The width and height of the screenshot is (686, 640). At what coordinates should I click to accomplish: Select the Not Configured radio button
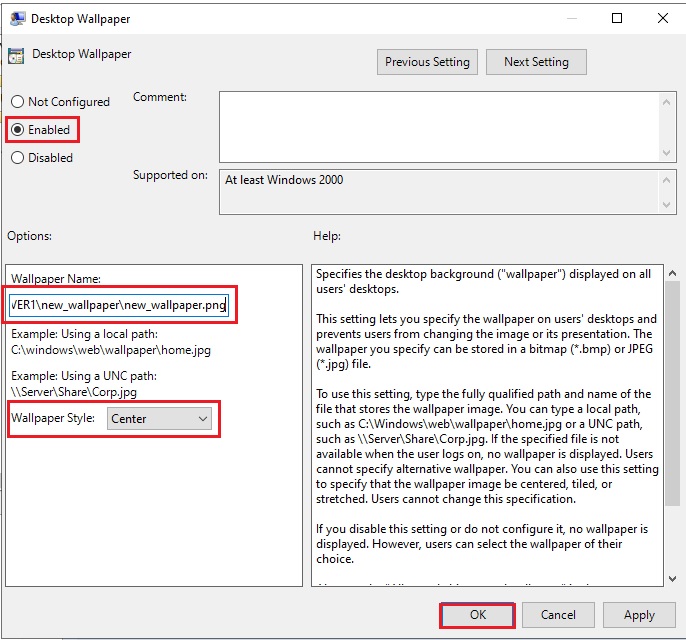pyautogui.click(x=17, y=102)
